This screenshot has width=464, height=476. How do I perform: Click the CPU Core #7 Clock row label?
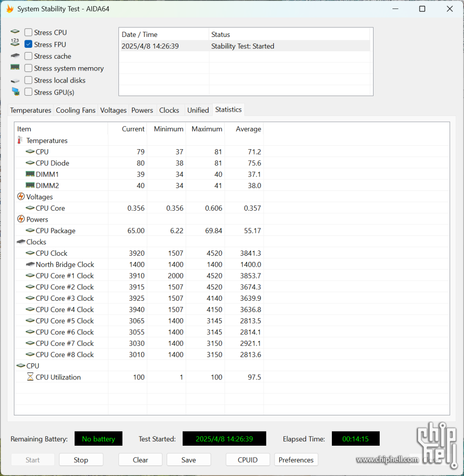click(65, 343)
